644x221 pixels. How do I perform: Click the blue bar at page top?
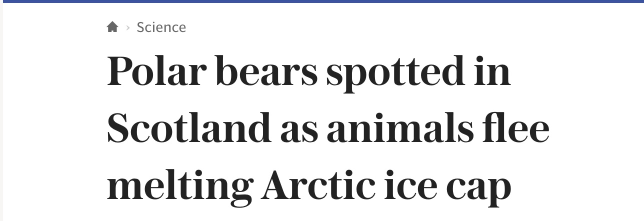pos(322,1)
